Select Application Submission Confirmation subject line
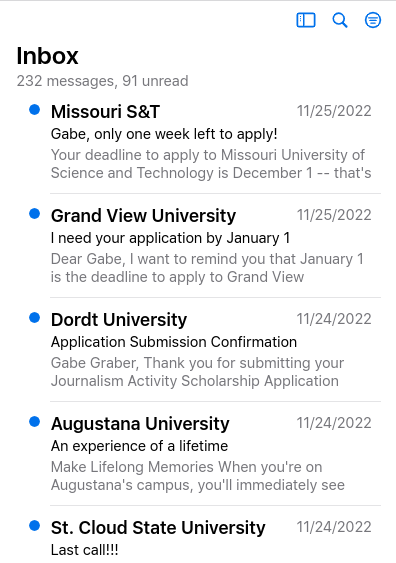 (174, 342)
